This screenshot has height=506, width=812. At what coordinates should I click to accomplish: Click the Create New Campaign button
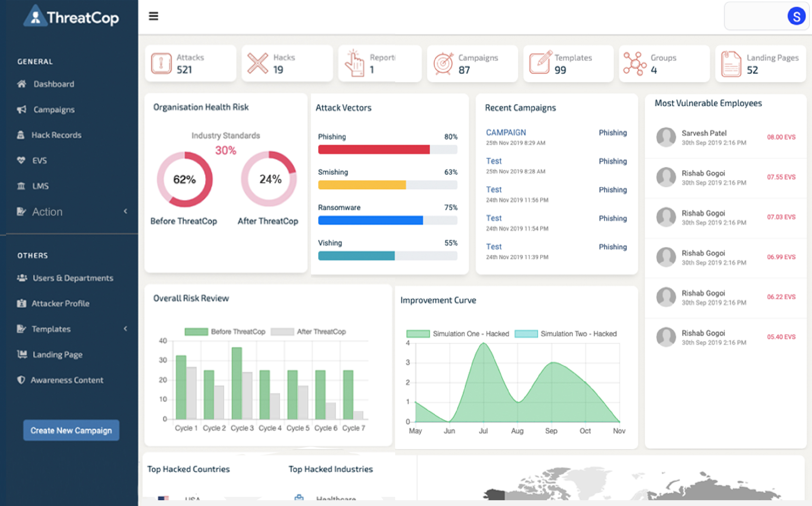pos(71,430)
